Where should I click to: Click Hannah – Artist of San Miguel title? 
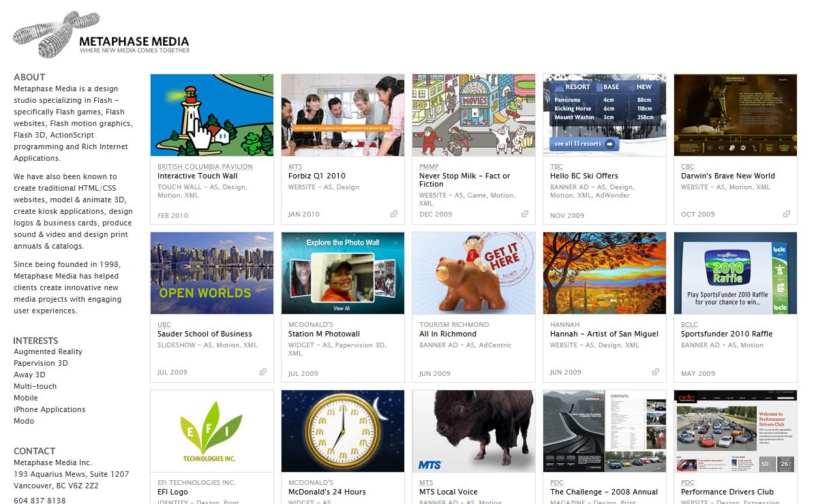pyautogui.click(x=605, y=334)
